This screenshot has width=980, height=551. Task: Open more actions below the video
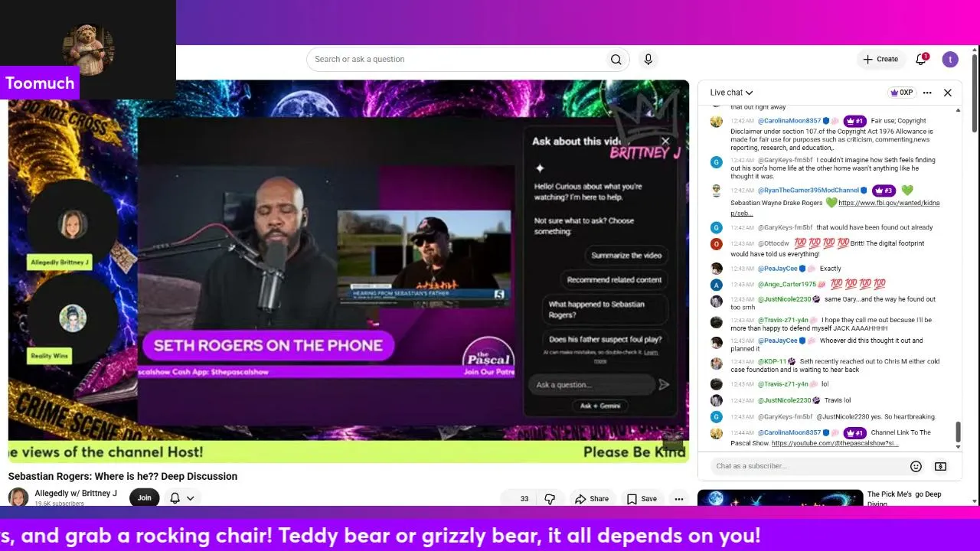click(x=678, y=499)
